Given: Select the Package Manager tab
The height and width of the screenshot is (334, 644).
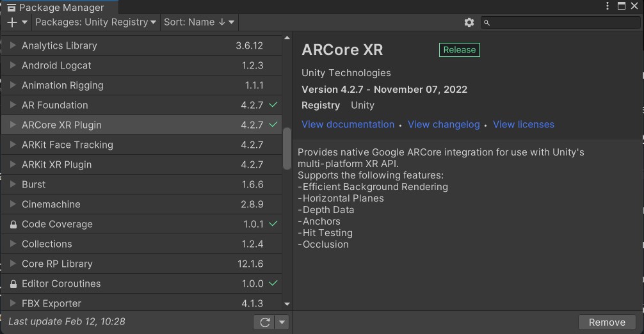Looking at the screenshot, I should click(60, 8).
